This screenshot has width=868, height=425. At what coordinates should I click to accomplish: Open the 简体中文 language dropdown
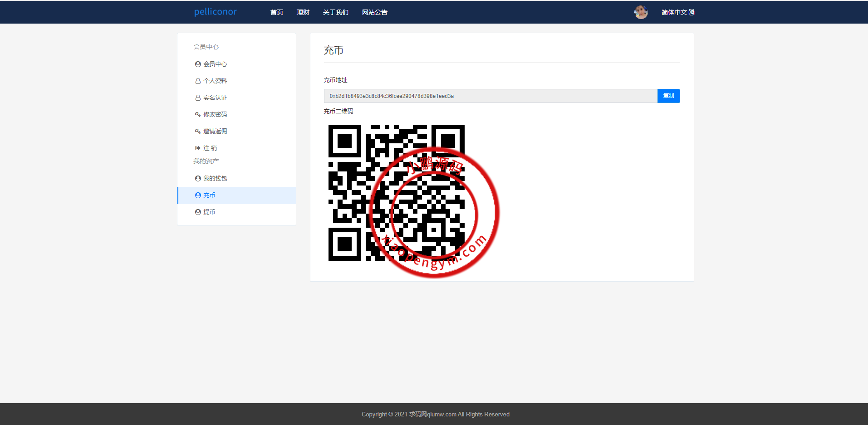pyautogui.click(x=677, y=12)
